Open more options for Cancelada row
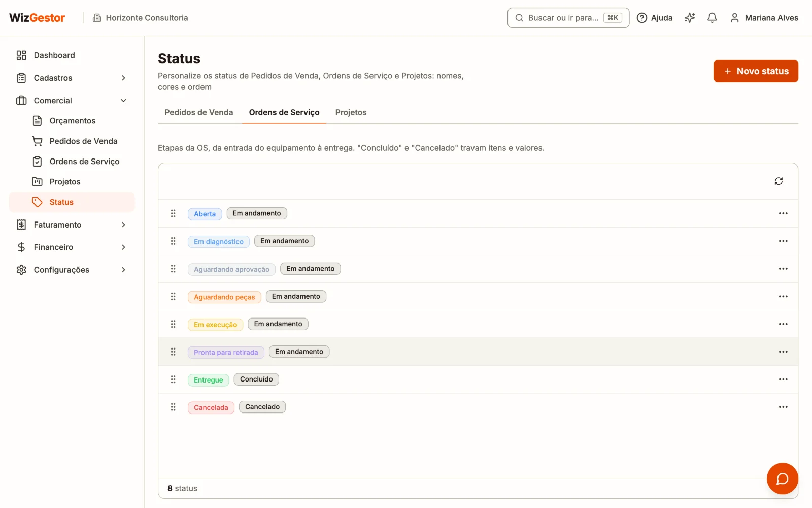The width and height of the screenshot is (812, 508). pyautogui.click(x=783, y=407)
